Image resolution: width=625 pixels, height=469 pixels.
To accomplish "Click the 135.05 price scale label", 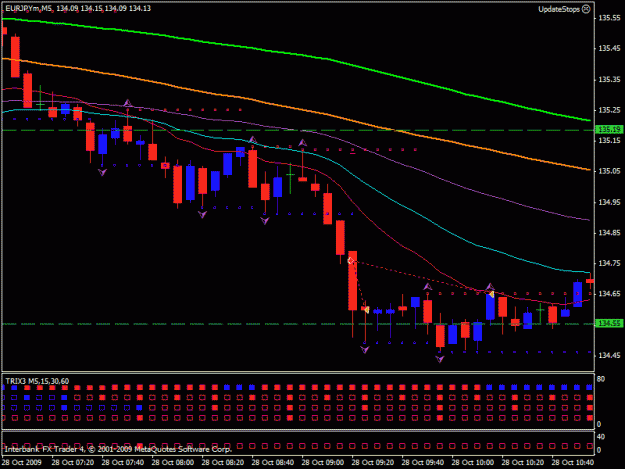I will (609, 171).
